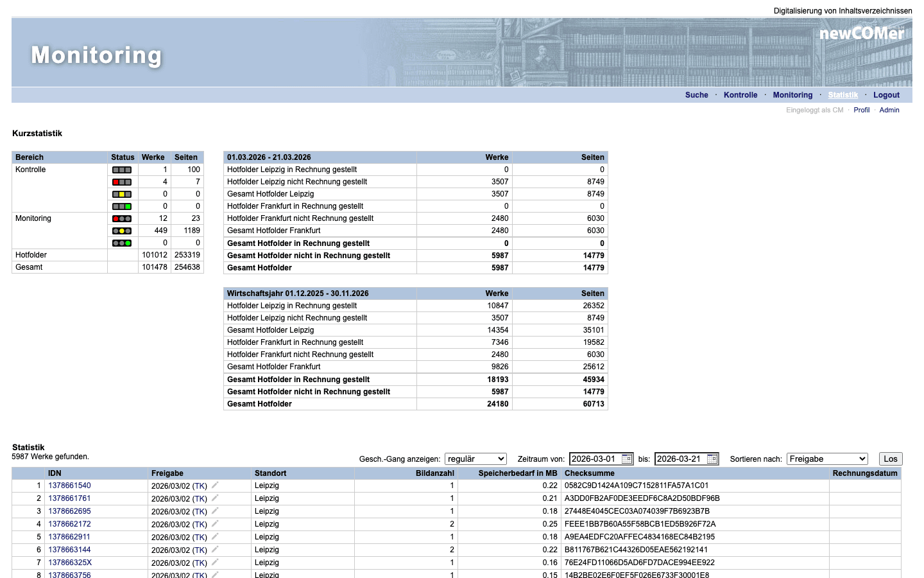Screen dimensions: 924x578
Task: Click the yellow square Kontrolle status icon
Action: pos(122,195)
